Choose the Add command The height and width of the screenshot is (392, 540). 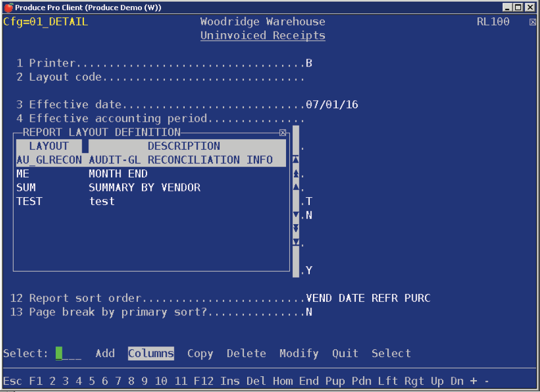[x=105, y=353]
